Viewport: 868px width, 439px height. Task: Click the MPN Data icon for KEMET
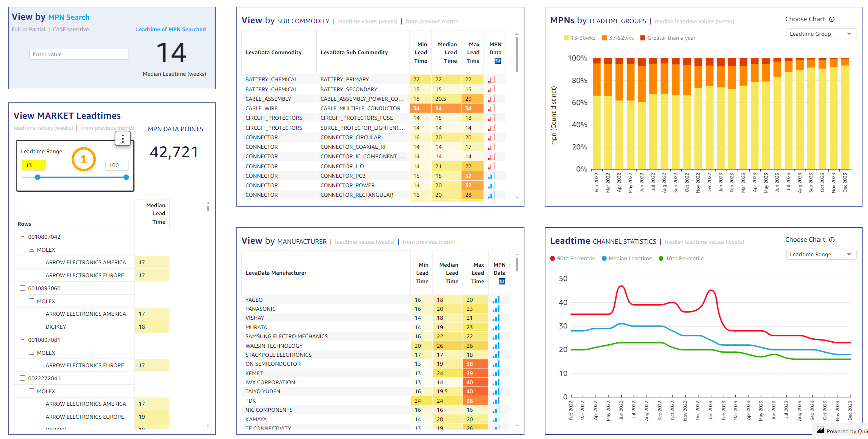pos(496,373)
